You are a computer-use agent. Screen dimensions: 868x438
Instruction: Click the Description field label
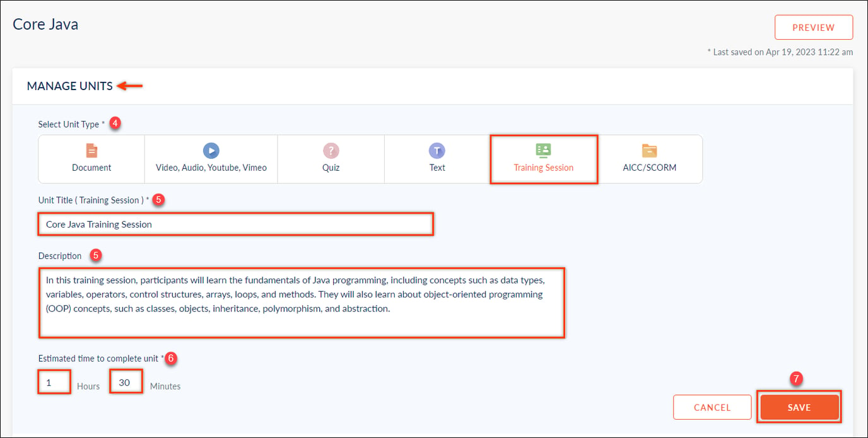pyautogui.click(x=60, y=256)
